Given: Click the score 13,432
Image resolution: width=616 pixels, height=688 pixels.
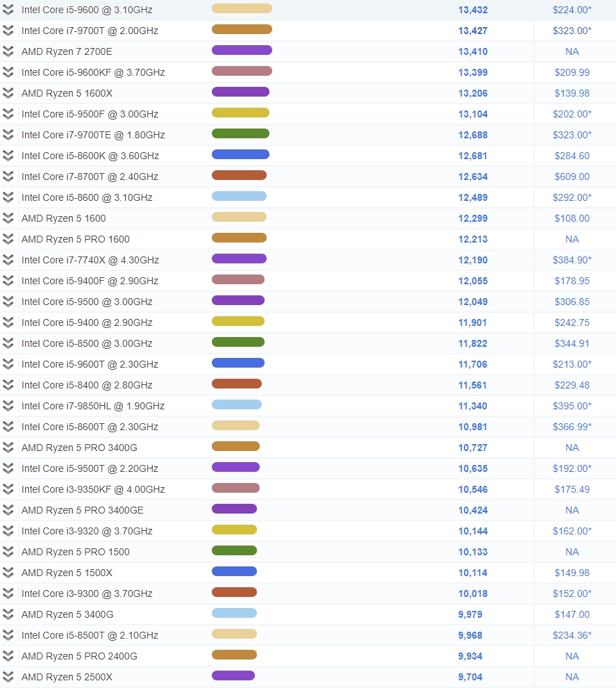Looking at the screenshot, I should [x=473, y=10].
